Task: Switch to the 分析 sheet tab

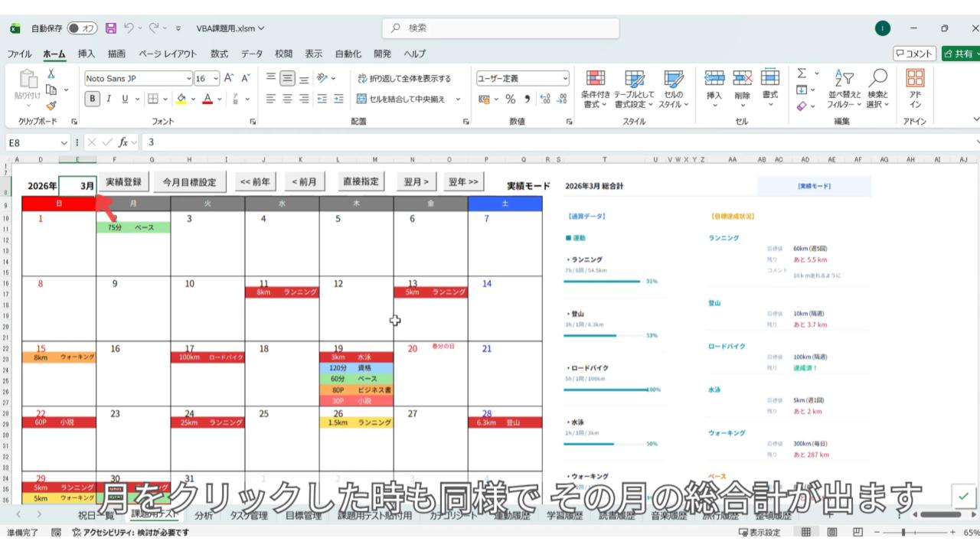Action: [x=204, y=515]
